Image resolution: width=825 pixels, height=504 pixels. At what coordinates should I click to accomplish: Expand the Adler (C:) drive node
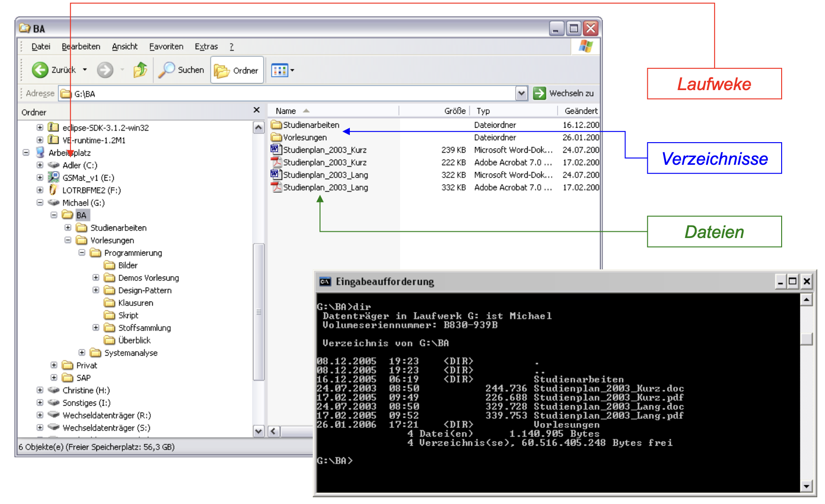[40, 165]
